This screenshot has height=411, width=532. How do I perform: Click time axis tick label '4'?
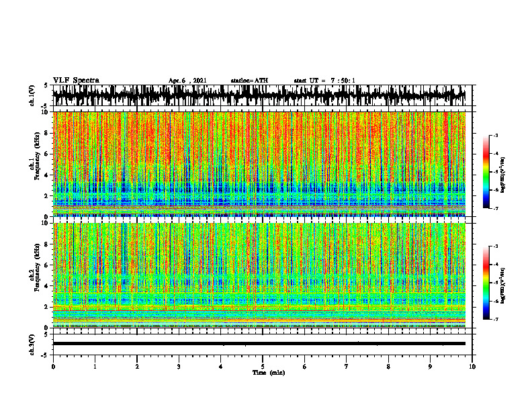tap(221, 367)
